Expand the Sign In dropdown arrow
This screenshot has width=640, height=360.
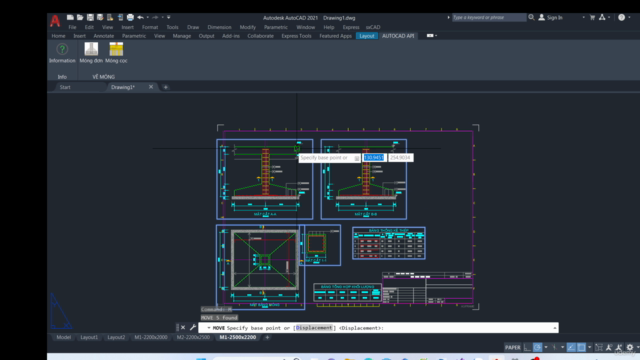pyautogui.click(x=583, y=18)
